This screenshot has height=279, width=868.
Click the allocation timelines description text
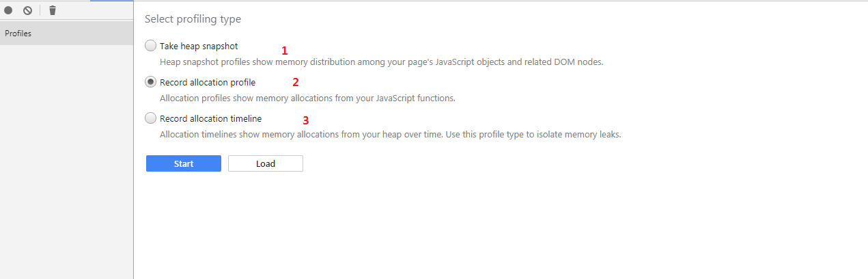(x=391, y=134)
